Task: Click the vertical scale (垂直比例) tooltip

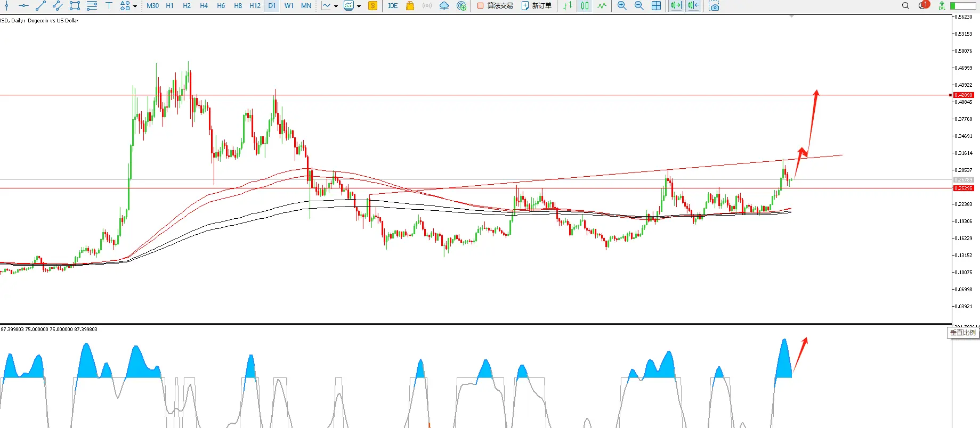Action: pyautogui.click(x=963, y=333)
